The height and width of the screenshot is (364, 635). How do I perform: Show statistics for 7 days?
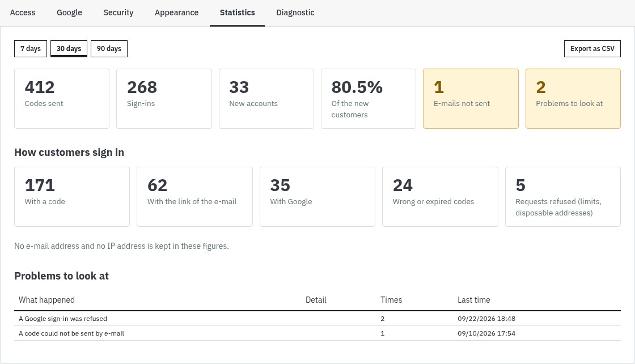tap(31, 49)
